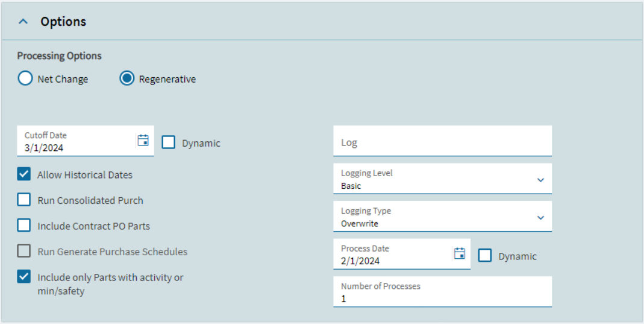Collapse the Options section chevron
Viewport: 644px width, 324px height.
point(23,22)
